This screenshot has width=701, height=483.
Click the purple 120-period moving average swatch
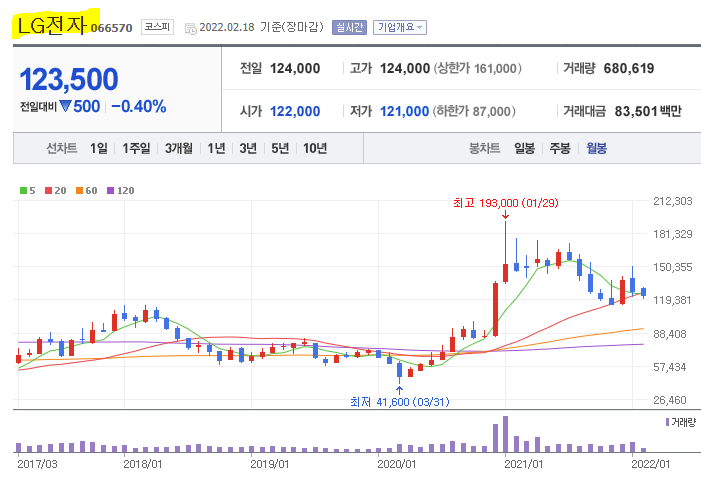(x=110, y=191)
